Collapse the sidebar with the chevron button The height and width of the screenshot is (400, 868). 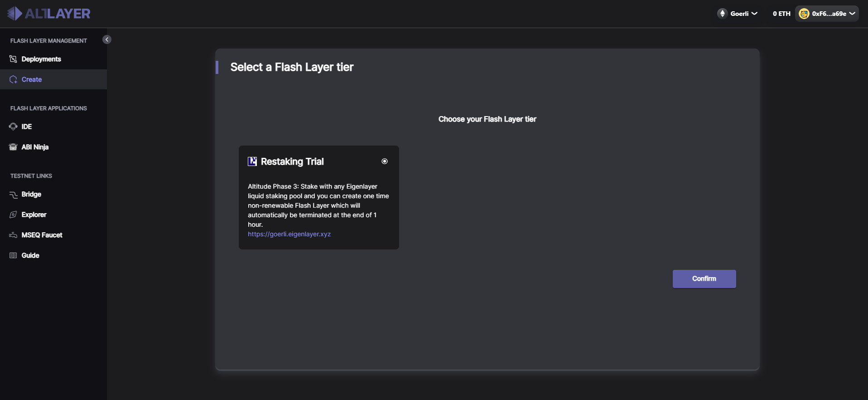click(x=107, y=39)
